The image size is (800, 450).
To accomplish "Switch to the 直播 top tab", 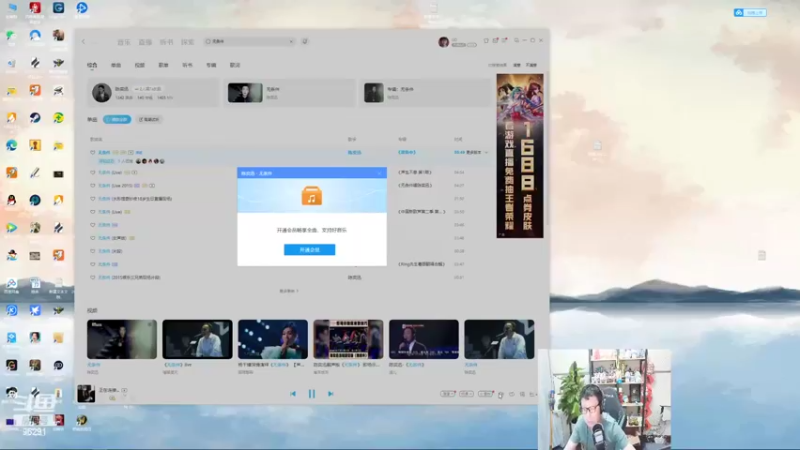I will pos(145,42).
